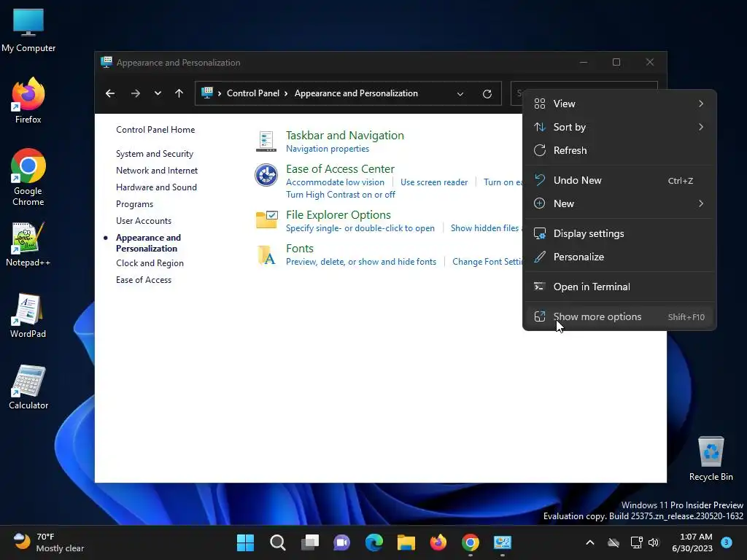The image size is (747, 560).
Task: Open the My Computer desktop icon
Action: (28, 28)
